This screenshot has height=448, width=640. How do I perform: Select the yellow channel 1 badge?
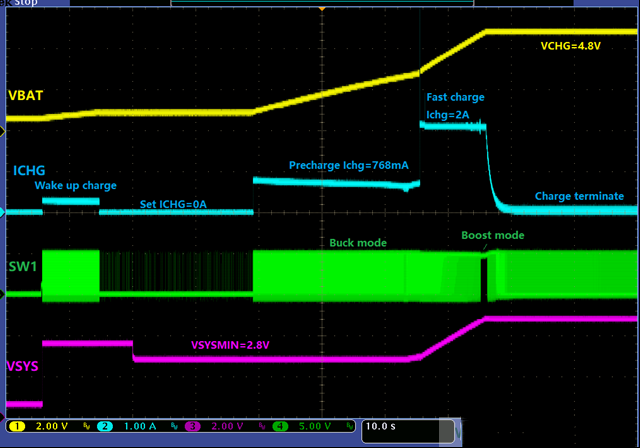(x=17, y=426)
